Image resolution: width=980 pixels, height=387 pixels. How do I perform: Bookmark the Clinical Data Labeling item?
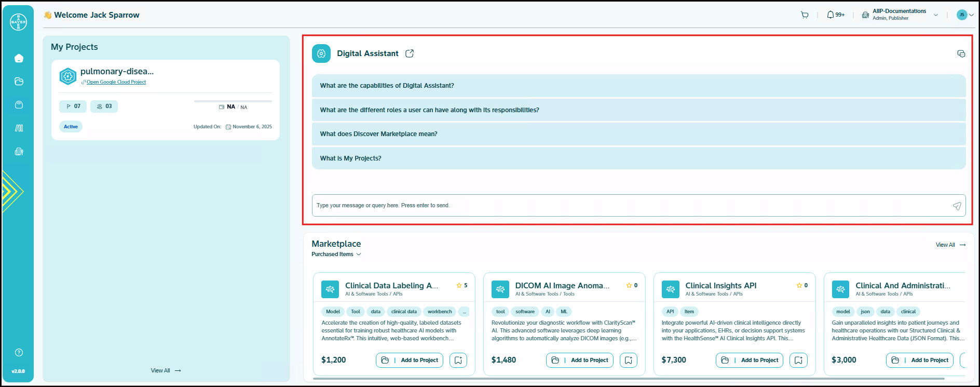458,360
